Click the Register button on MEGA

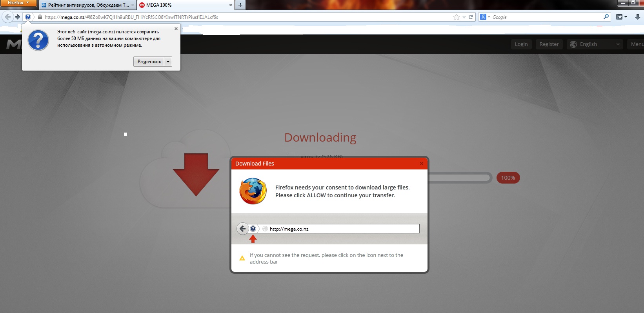coord(549,44)
